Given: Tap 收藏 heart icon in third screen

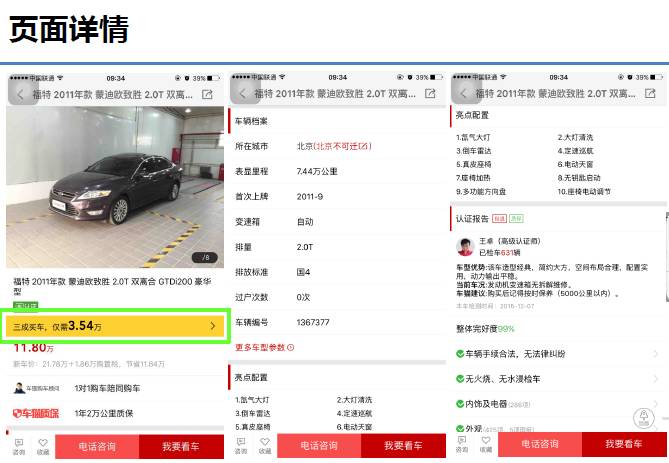Looking at the screenshot, I should click(486, 444).
